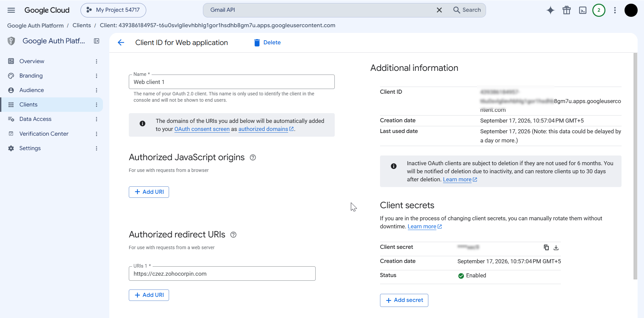644x318 pixels.
Task: Go back with the left arrow
Action: tap(121, 43)
